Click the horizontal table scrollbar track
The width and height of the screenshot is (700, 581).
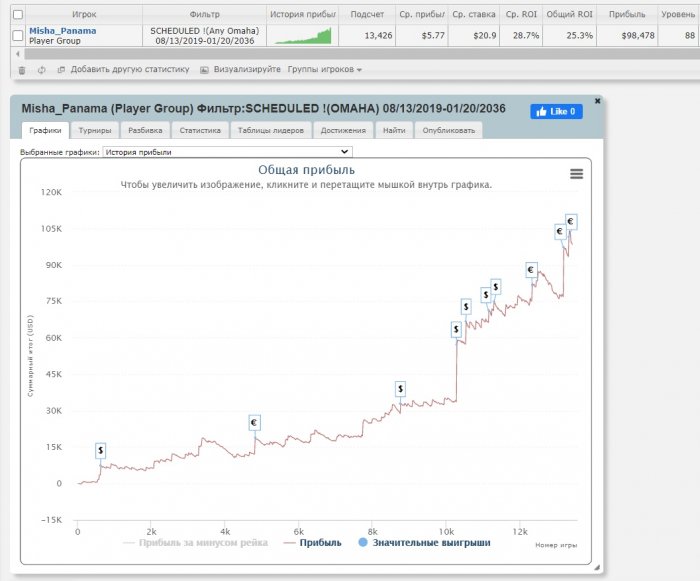pos(362,54)
